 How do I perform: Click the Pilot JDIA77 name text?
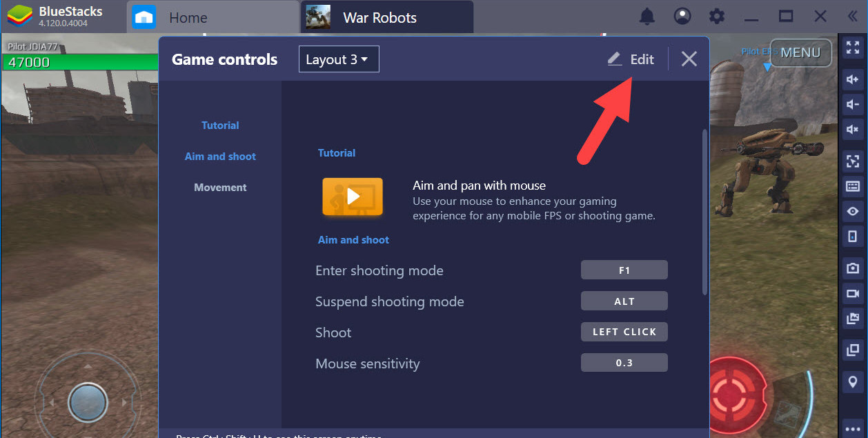pos(32,46)
